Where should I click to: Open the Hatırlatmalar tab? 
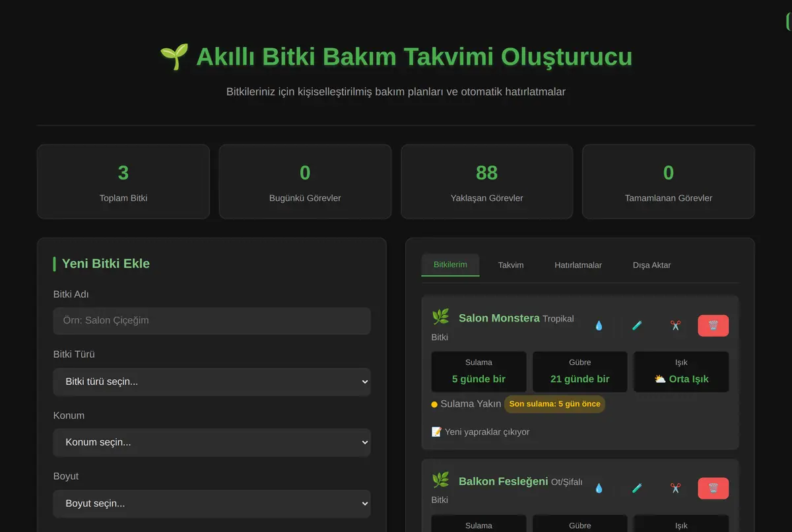[x=578, y=265]
